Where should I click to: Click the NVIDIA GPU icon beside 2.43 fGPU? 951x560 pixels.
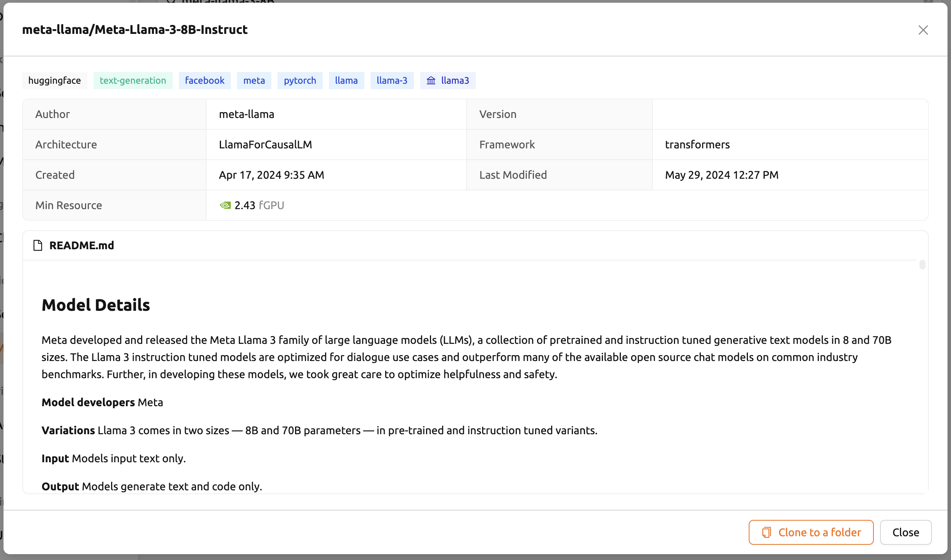225,205
